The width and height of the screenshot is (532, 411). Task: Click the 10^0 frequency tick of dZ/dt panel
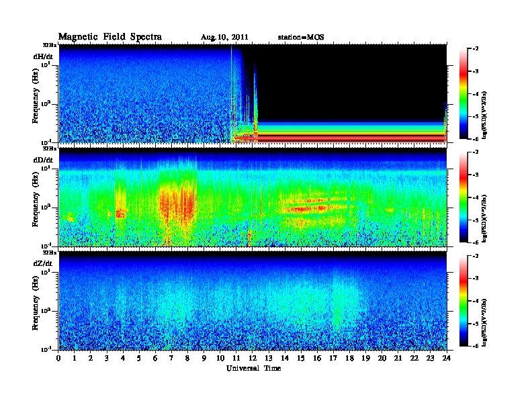click(46, 311)
